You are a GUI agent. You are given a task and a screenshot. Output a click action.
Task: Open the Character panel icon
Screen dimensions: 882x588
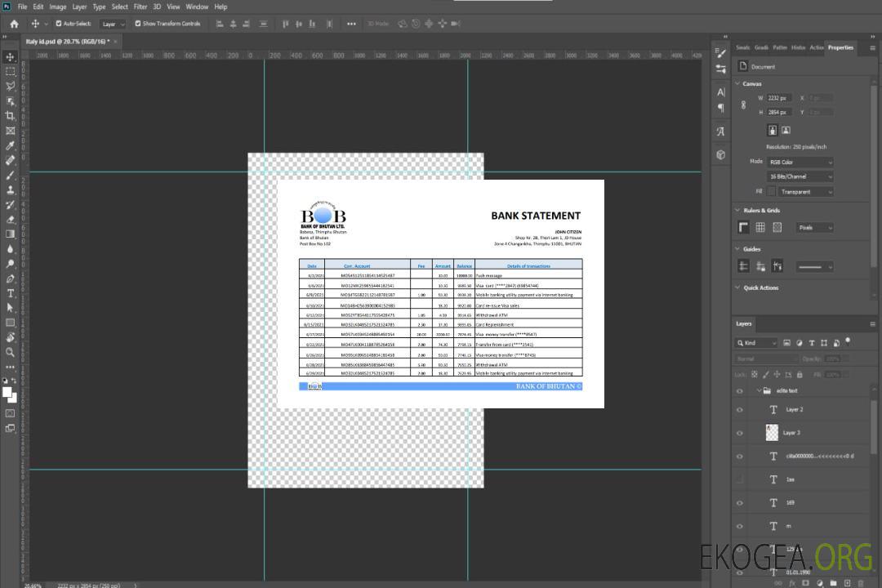[x=721, y=92]
